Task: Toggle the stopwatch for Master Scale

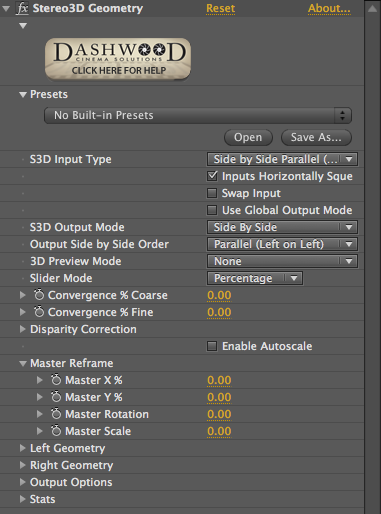Action: 56,430
